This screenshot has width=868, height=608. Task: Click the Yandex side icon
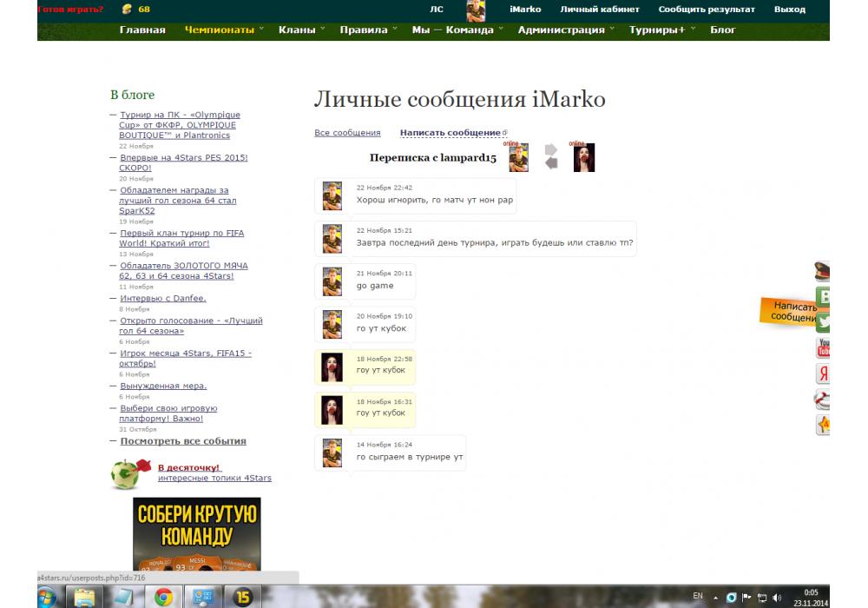point(823,374)
